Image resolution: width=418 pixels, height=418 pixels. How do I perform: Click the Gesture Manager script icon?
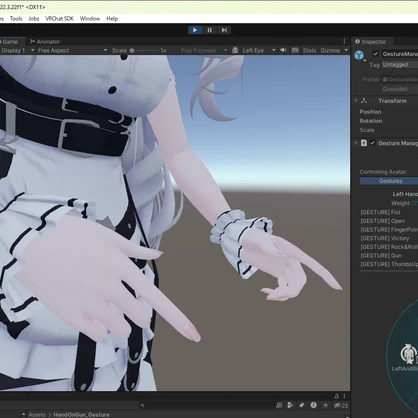364,143
